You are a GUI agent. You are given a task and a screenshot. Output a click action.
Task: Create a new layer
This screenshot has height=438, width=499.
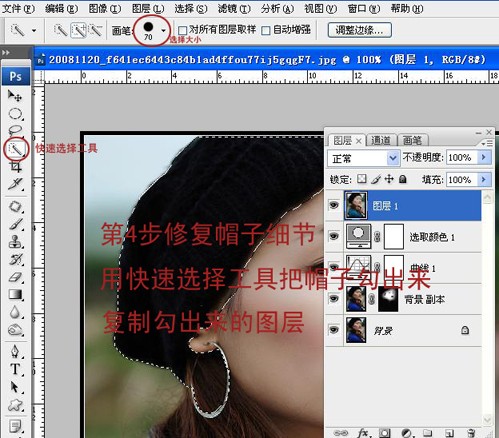tap(449, 433)
